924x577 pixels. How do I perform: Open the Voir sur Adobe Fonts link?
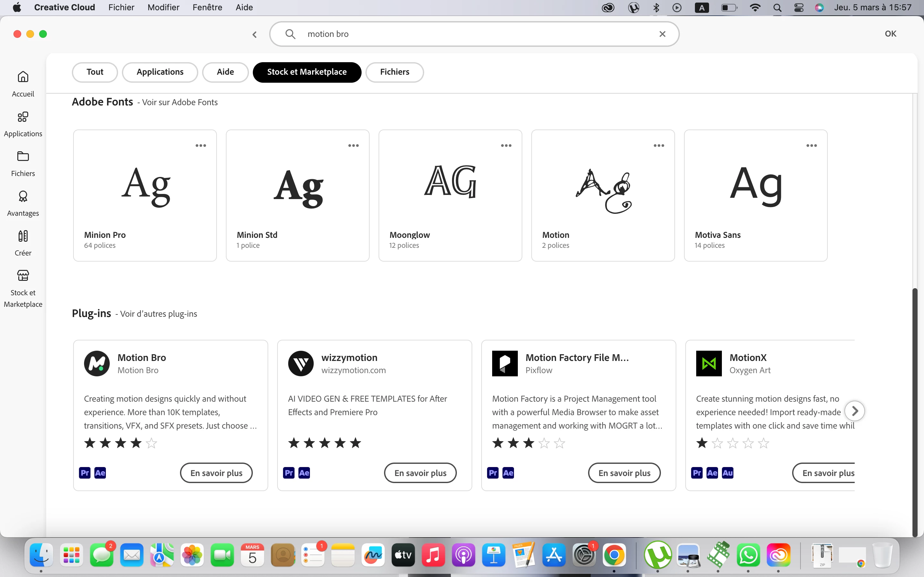click(x=179, y=102)
